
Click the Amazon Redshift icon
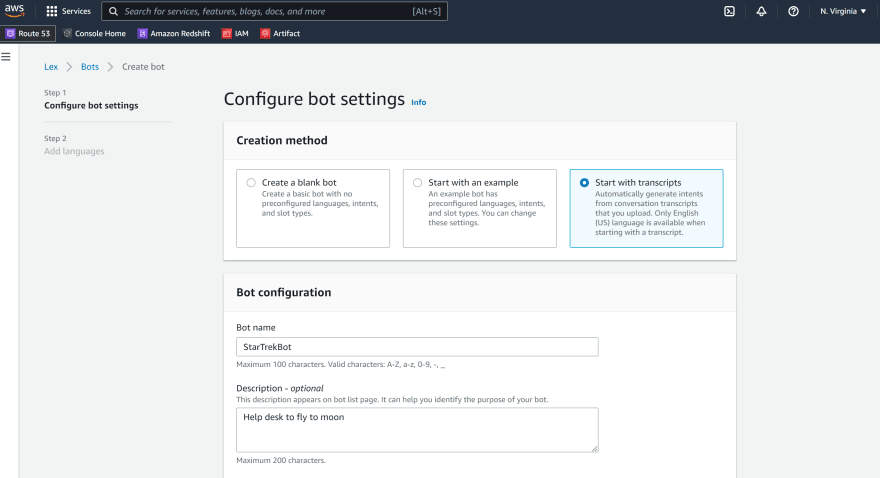(143, 34)
